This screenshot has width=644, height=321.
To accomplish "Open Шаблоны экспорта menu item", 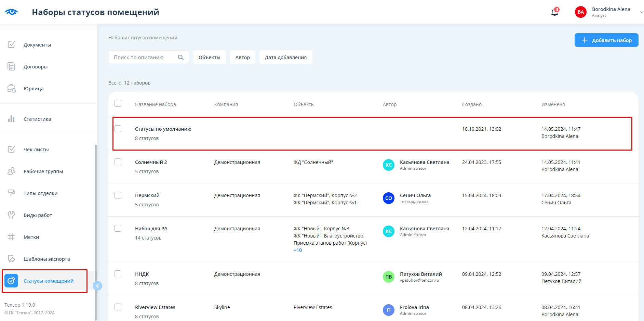I will click(x=46, y=259).
